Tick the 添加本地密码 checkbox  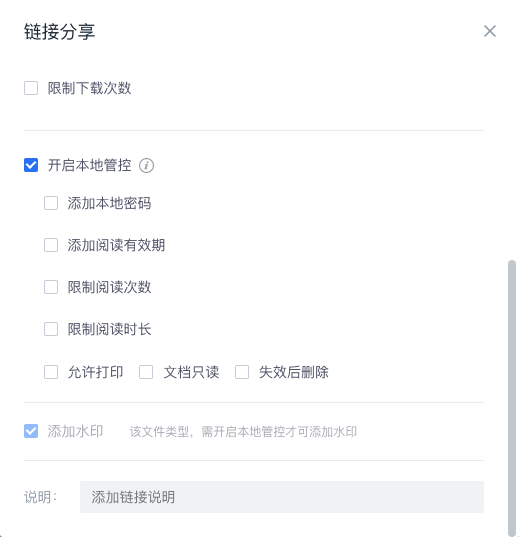[51, 203]
